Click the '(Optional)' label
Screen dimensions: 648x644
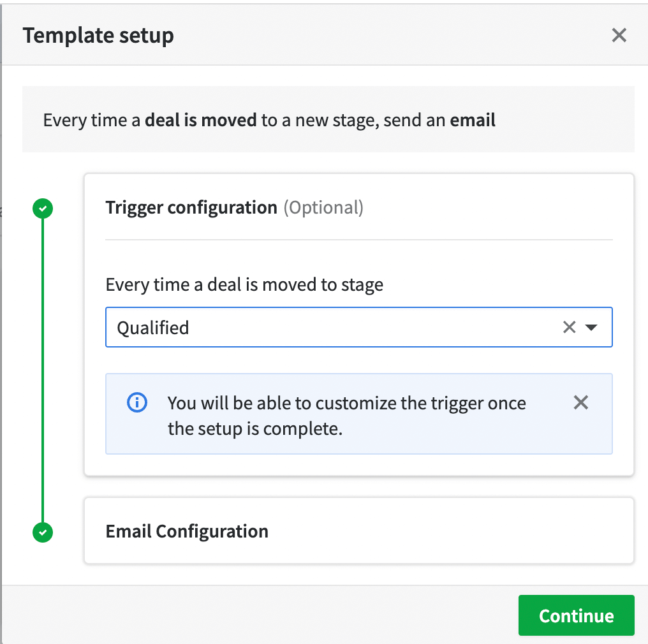pyautogui.click(x=323, y=207)
